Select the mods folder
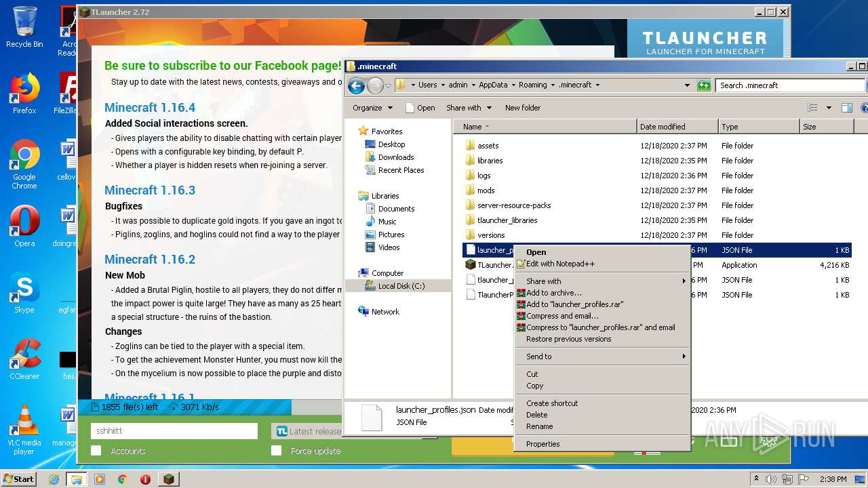Image resolution: width=868 pixels, height=488 pixels. pos(486,190)
